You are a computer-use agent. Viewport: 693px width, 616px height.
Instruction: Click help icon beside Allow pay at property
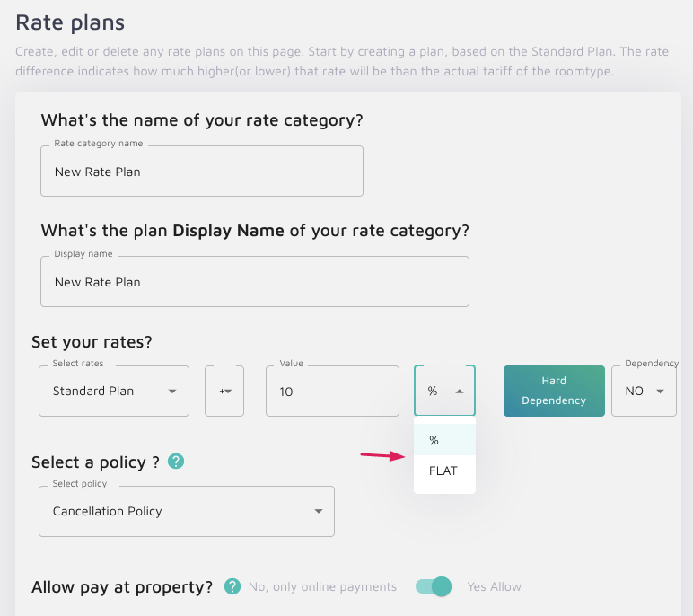[x=232, y=586]
